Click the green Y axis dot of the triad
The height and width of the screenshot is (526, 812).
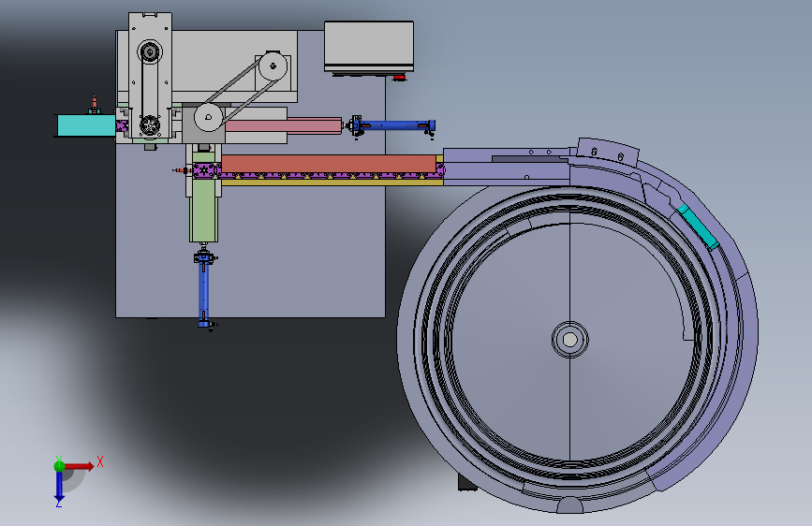[59, 466]
